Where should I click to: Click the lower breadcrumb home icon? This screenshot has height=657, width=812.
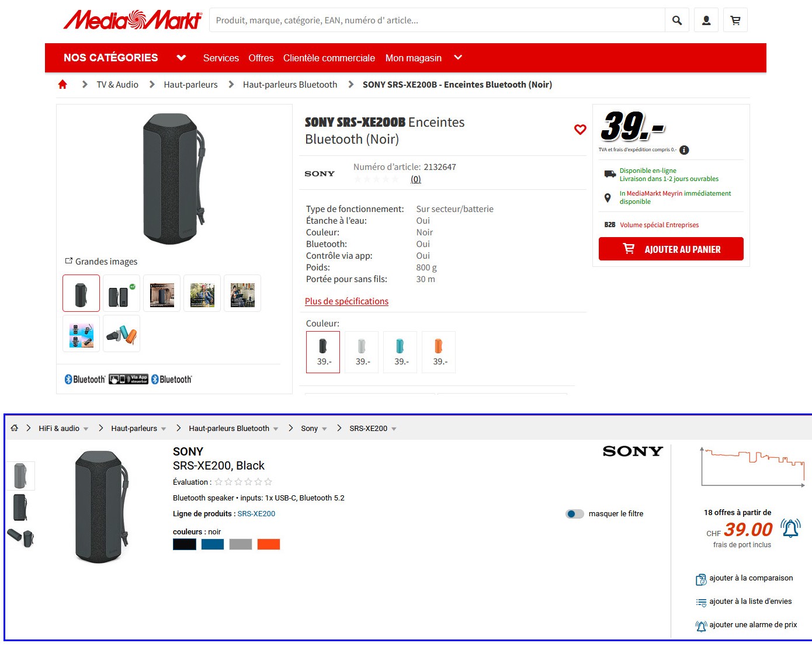pyautogui.click(x=15, y=428)
